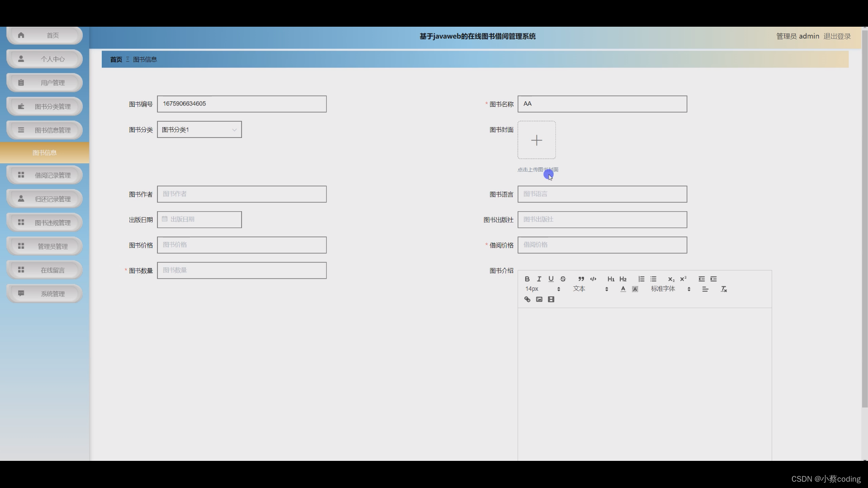Screen dimensions: 868x488
Task: Open the 图书分类 dropdown
Action: tap(199, 130)
